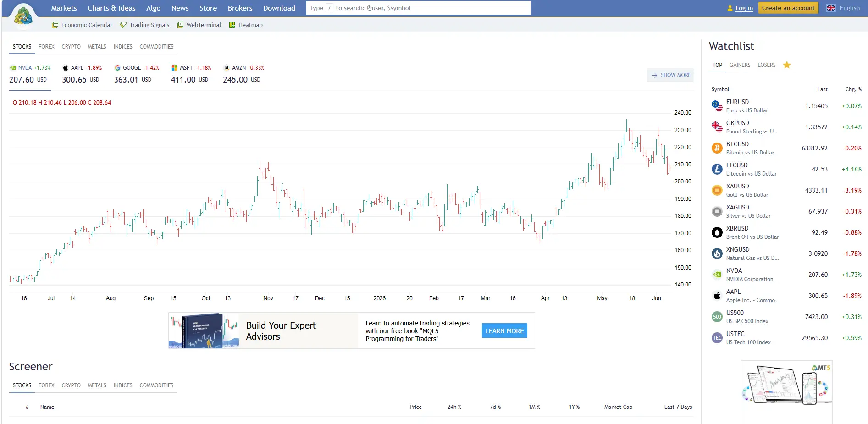
Task: Click the NVDA watchlist NVIDIA icon
Action: [x=717, y=275]
